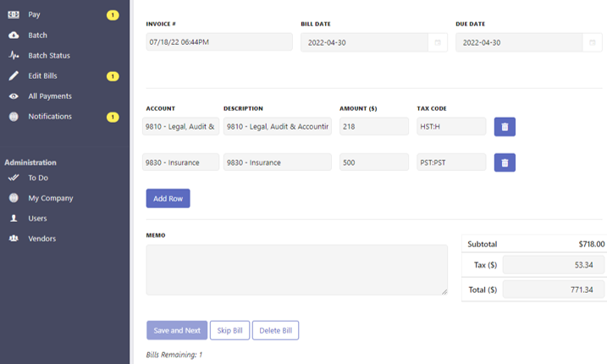Click the amount field showing 500
Viewport: 607px width, 364px height.
pyautogui.click(x=374, y=163)
